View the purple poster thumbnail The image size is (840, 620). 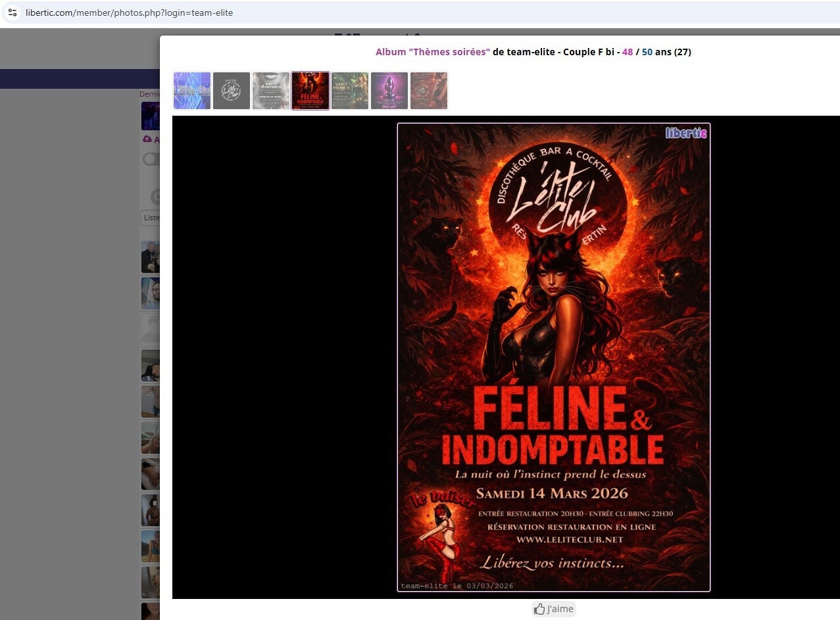[389, 91]
